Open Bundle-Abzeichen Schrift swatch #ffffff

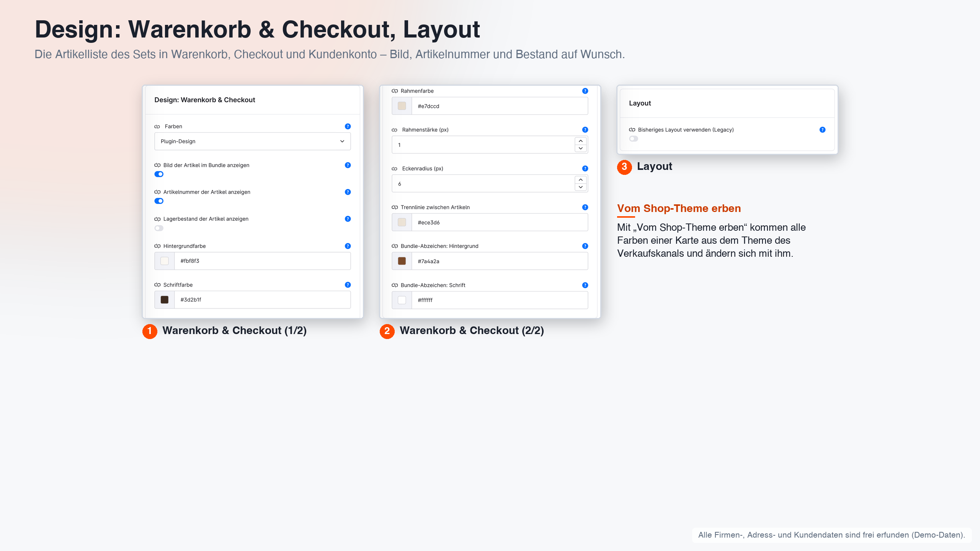coord(402,300)
